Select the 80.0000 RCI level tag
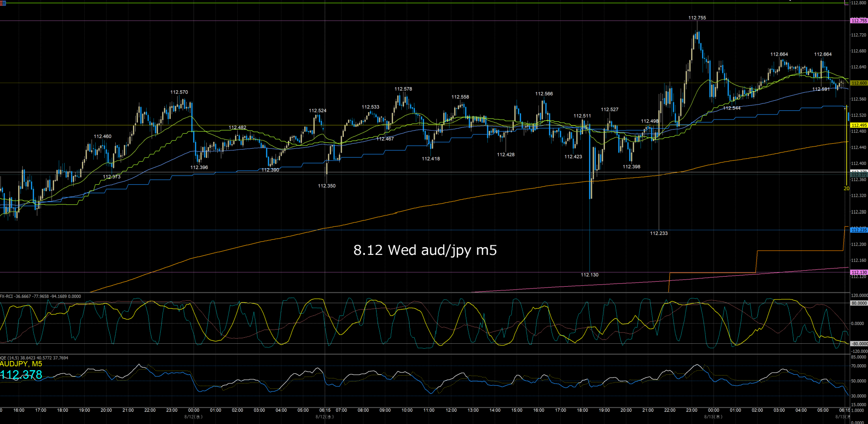Screen dimensions: 868x424 click(x=859, y=303)
